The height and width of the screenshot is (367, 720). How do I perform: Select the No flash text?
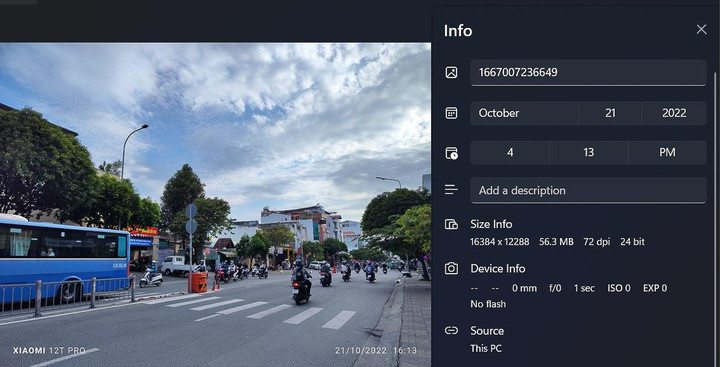pyautogui.click(x=488, y=304)
